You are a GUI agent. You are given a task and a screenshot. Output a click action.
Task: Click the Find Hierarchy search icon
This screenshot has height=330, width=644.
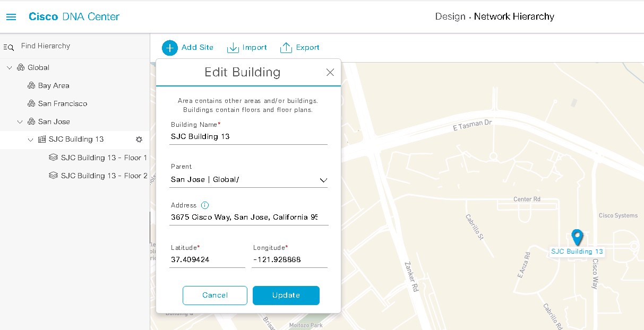coord(8,47)
